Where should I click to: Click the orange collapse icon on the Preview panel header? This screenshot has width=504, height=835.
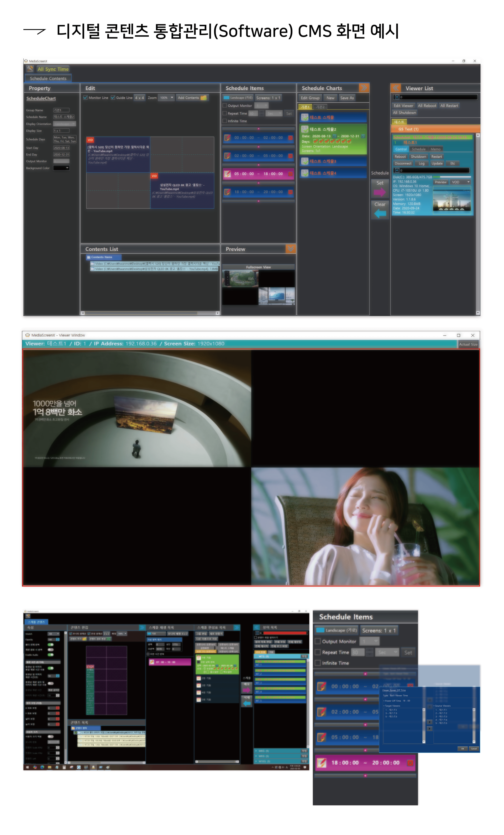291,249
